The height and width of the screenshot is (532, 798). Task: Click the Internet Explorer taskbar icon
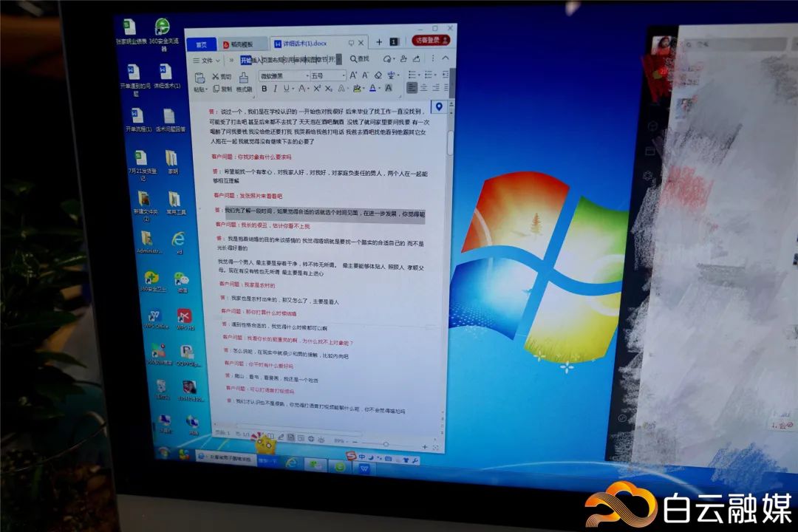tap(291, 463)
